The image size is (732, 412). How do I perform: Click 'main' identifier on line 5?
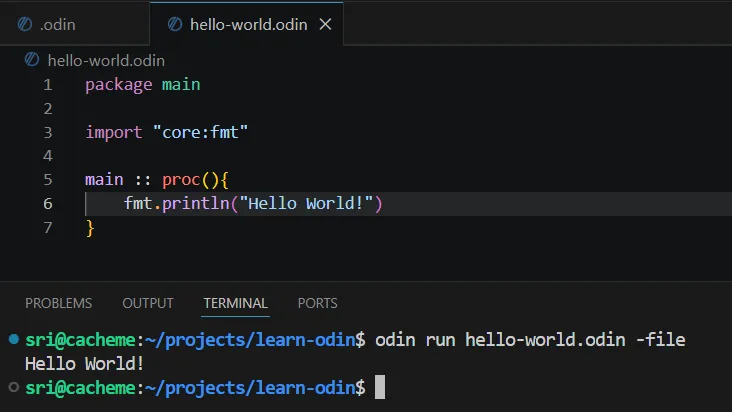[x=104, y=180]
